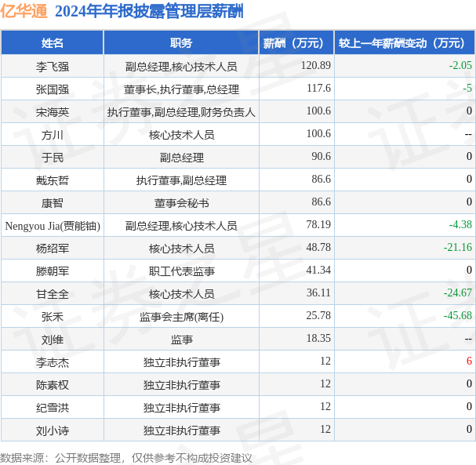
Task: Select the name 李志杰
Action: [53, 362]
